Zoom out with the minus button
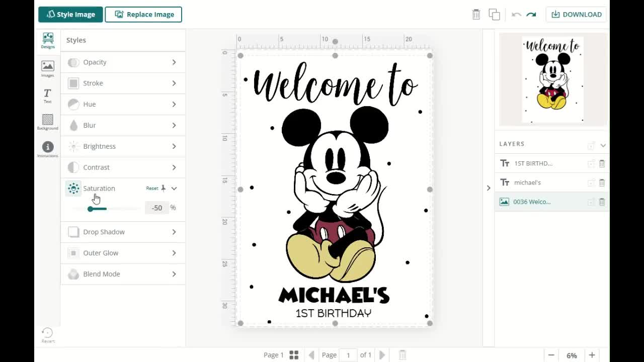The height and width of the screenshot is (362, 644). coord(551,355)
